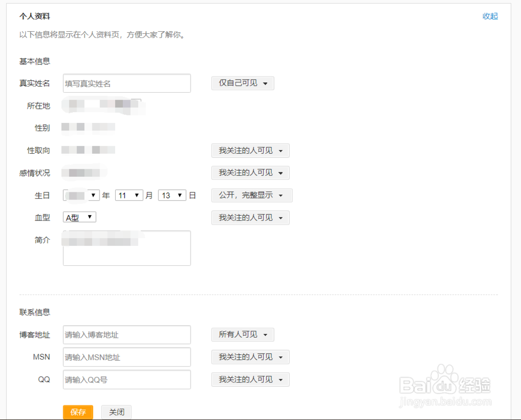The image size is (521, 420).
Task: Collapse the panel using the 收起 link
Action: 490,16
